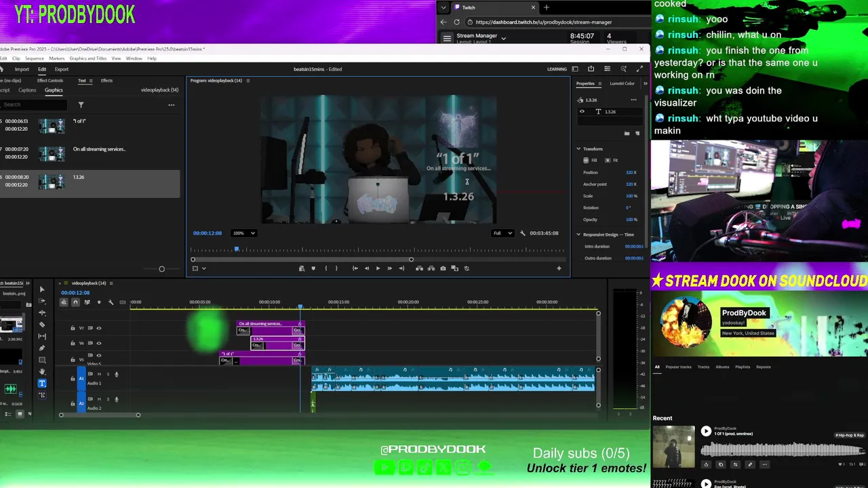Screen dimensions: 868x488
Task: Toggle V6 track output eye
Action: [99, 344]
